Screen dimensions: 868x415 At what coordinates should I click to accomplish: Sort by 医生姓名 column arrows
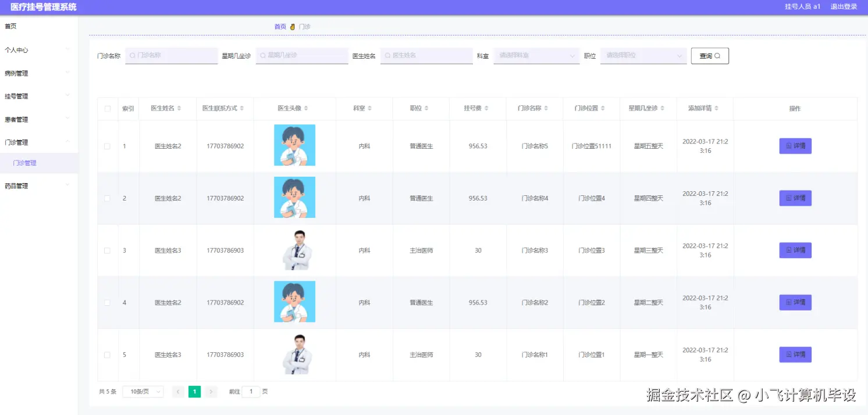[x=179, y=109]
